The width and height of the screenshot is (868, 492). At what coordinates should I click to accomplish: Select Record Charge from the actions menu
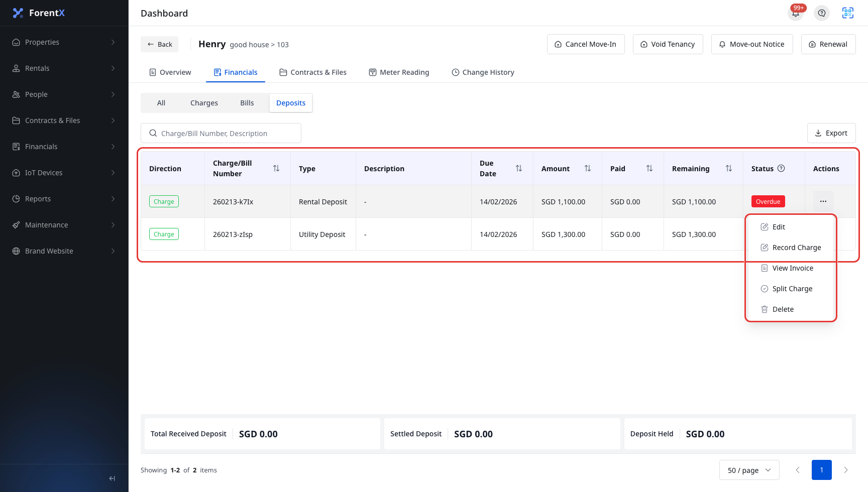point(791,248)
